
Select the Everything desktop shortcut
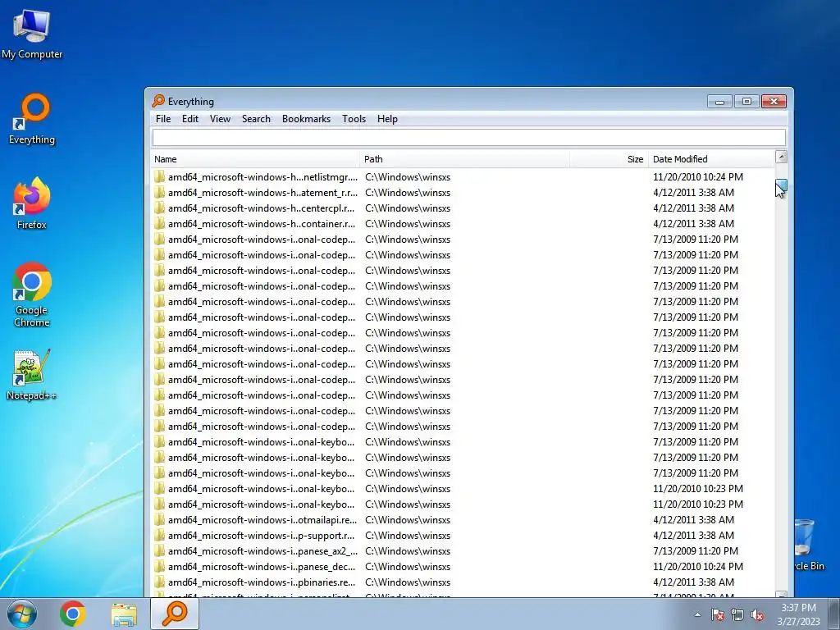click(32, 119)
